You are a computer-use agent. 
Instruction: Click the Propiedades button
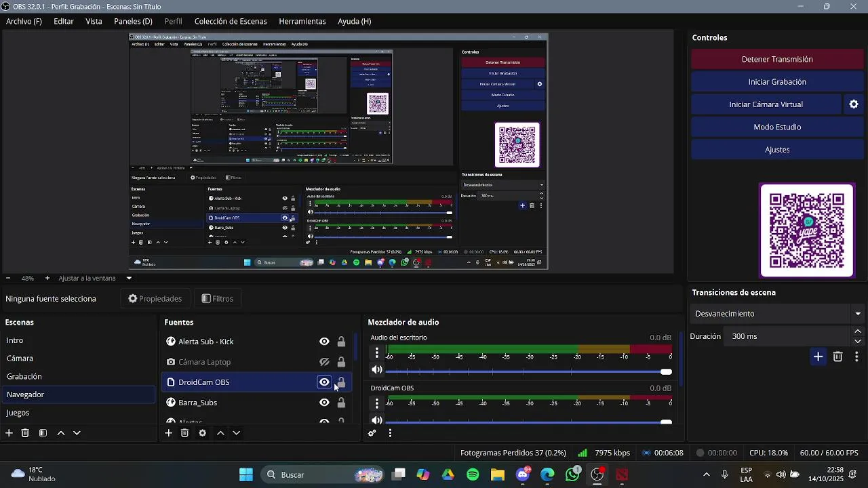coord(155,298)
